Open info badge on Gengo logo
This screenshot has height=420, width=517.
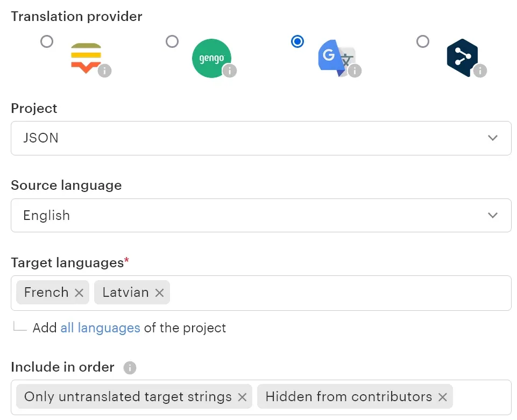[230, 70]
